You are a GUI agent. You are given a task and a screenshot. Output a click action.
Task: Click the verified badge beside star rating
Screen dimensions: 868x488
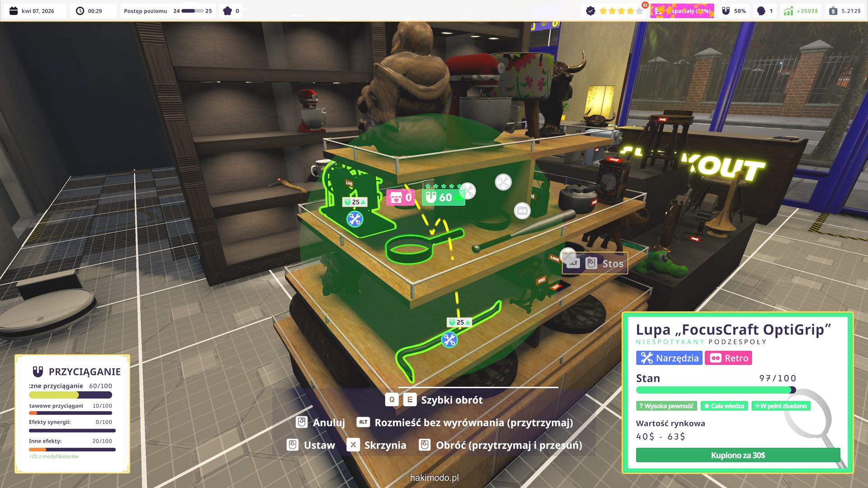tap(590, 11)
